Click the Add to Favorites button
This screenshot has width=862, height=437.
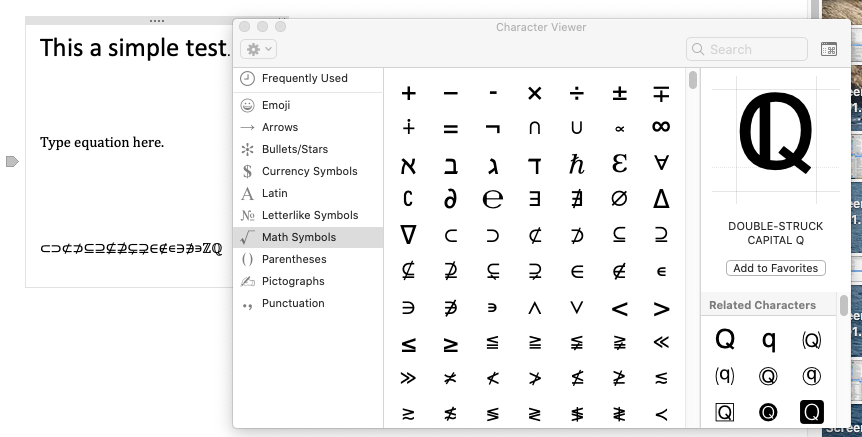(776, 268)
